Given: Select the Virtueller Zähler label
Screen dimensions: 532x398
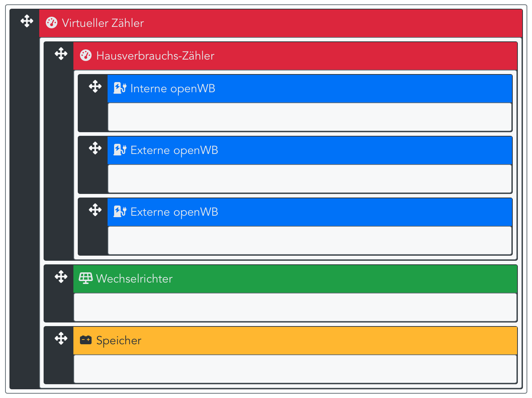Looking at the screenshot, I should (103, 23).
